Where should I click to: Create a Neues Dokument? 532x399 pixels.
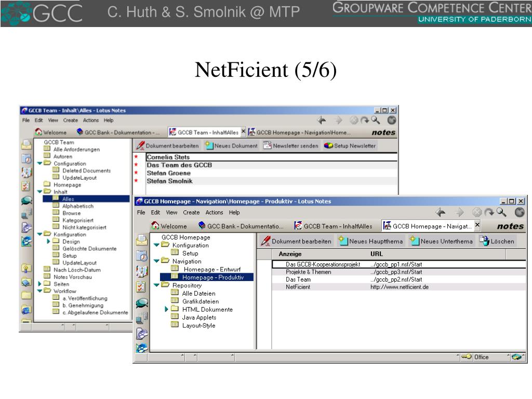pyautogui.click(x=231, y=146)
